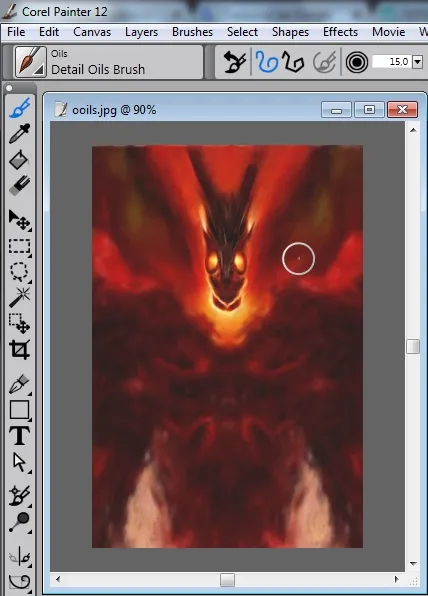Viewport: 428px width, 596px height.
Task: Click the brush Size concentric circle icon
Action: (357, 62)
